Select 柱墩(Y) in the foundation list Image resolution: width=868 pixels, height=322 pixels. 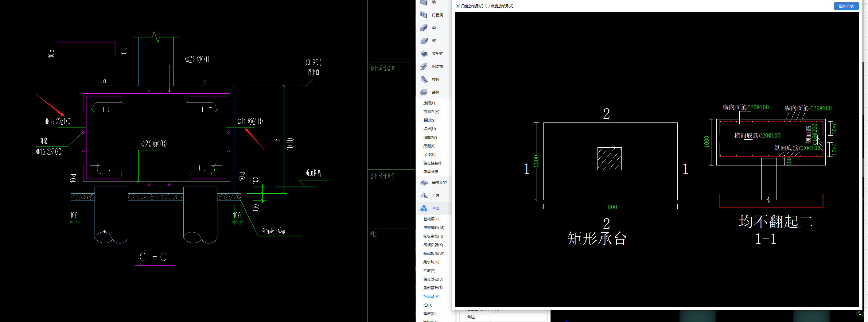coord(429,271)
